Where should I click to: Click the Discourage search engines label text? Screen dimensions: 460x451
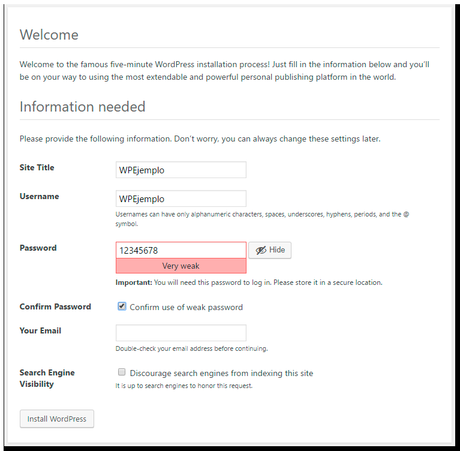point(221,373)
